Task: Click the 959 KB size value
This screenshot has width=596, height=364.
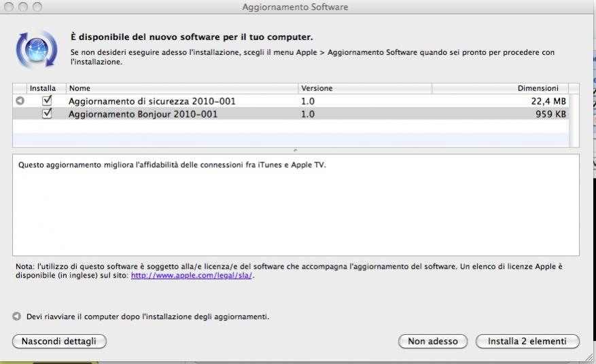Action: [x=550, y=114]
